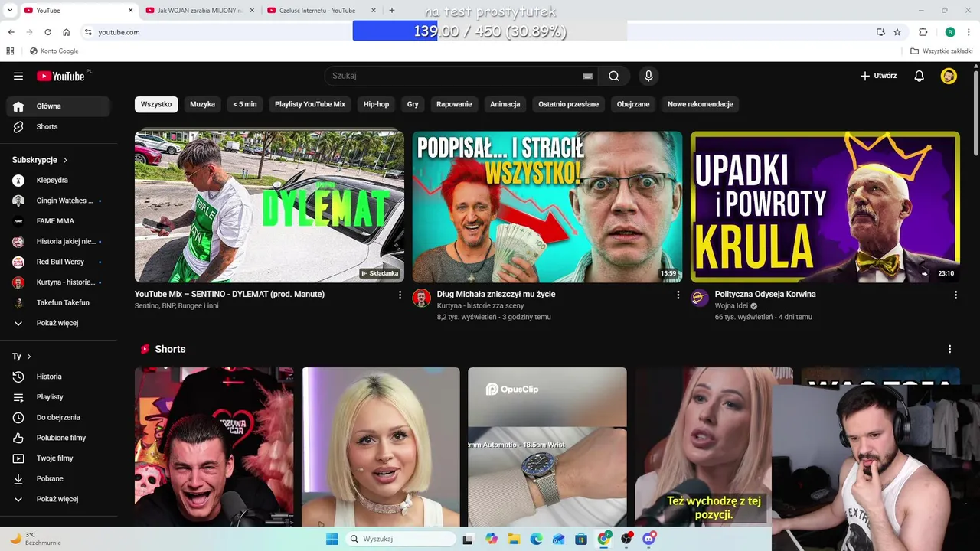Open the YouTube hamburger guide menu
The height and width of the screenshot is (551, 980).
(x=18, y=76)
